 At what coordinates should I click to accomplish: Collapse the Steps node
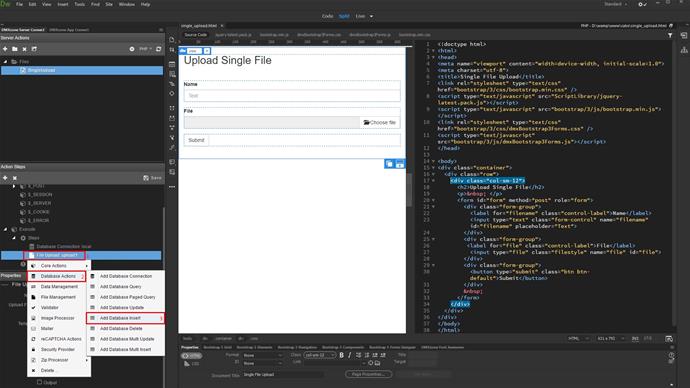[14, 238]
